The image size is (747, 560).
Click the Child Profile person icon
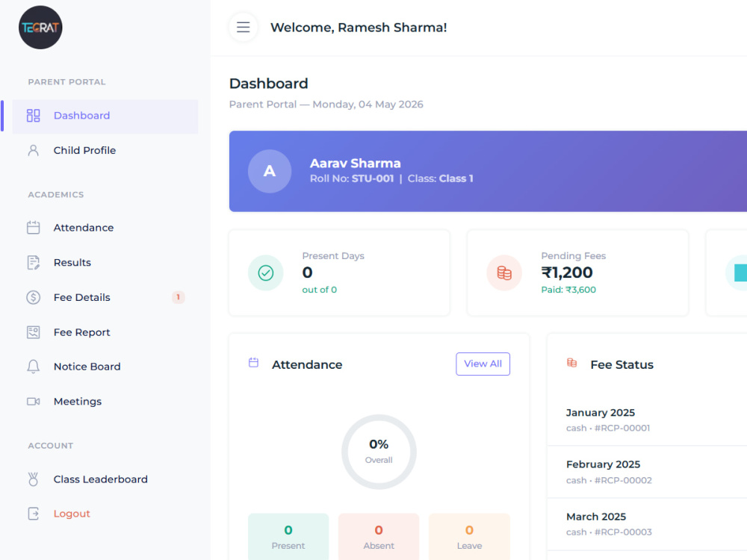[x=34, y=151]
